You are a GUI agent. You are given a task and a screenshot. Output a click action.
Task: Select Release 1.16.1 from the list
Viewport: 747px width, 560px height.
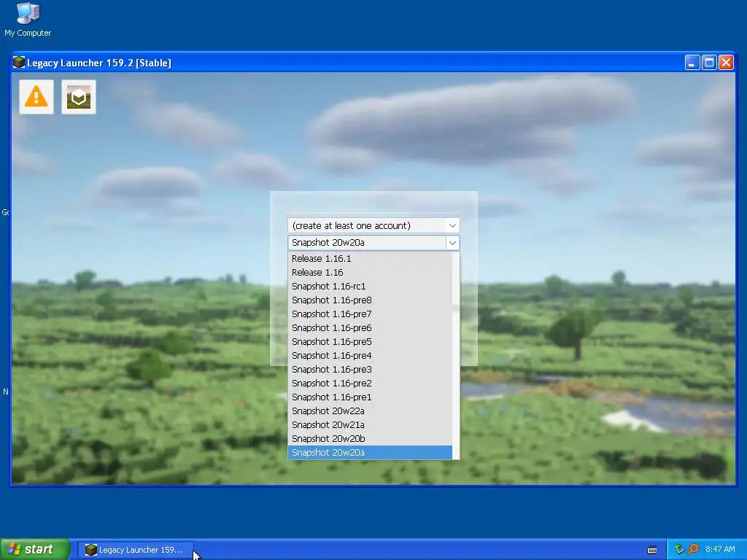[370, 259]
